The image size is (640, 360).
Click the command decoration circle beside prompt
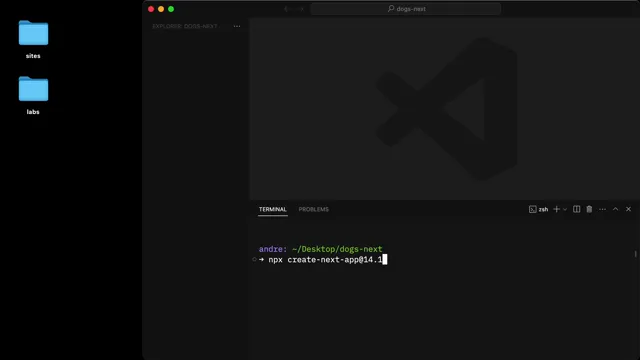[x=254, y=260]
